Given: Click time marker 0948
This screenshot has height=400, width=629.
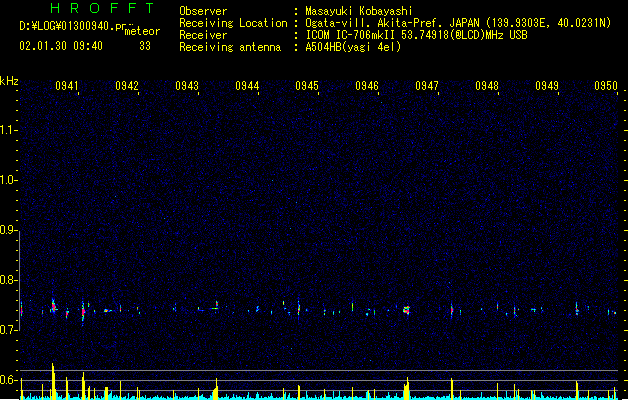Looking at the screenshot, I should 487,86.
